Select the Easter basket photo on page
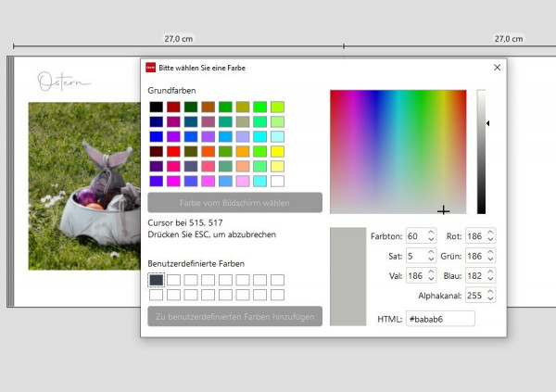The width and height of the screenshot is (556, 392). click(x=84, y=186)
